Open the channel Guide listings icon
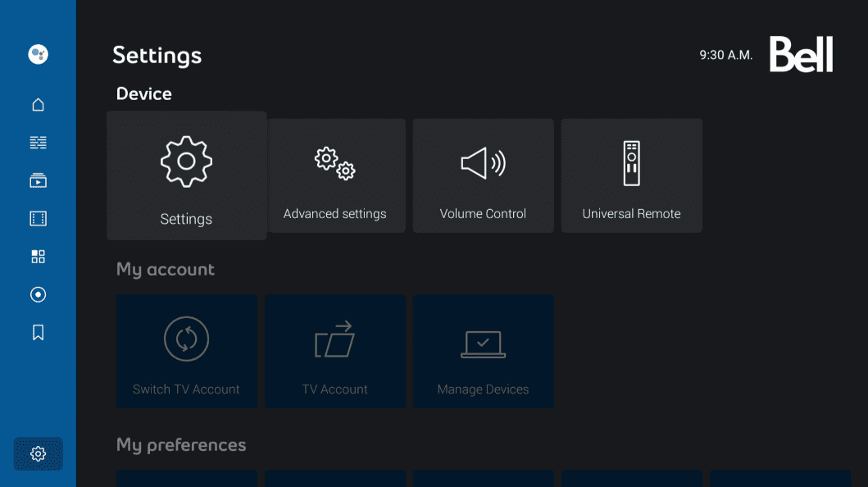Screen dimensions: 868x487 (38, 142)
